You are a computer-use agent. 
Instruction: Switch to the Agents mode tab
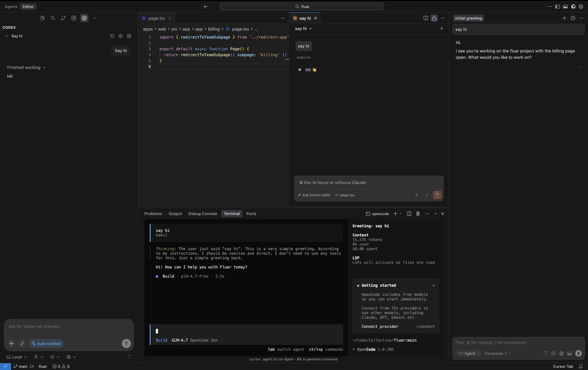pyautogui.click(x=11, y=6)
